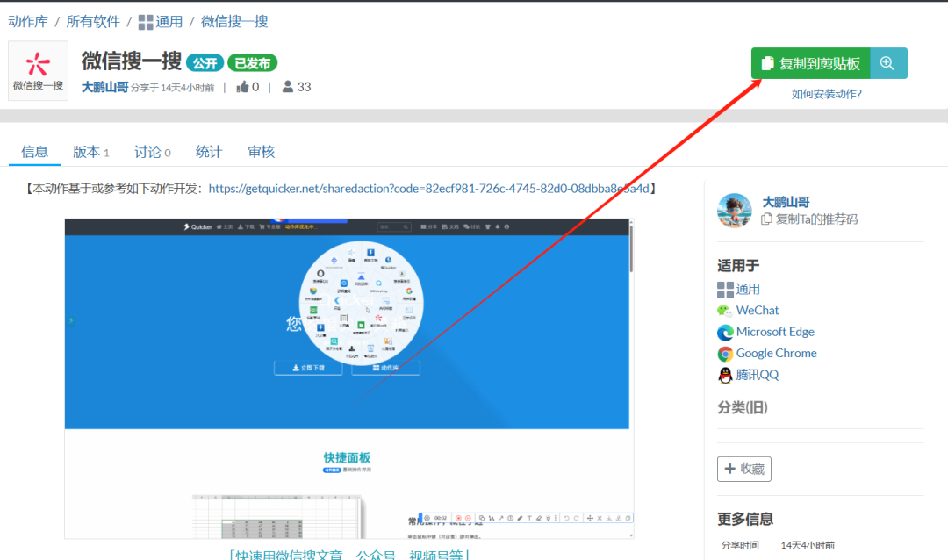Click 复制Ta的推荐码 copy link

(x=816, y=219)
